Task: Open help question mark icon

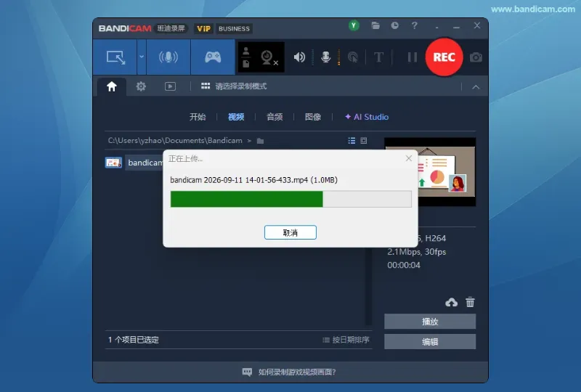Action: pyautogui.click(x=414, y=25)
